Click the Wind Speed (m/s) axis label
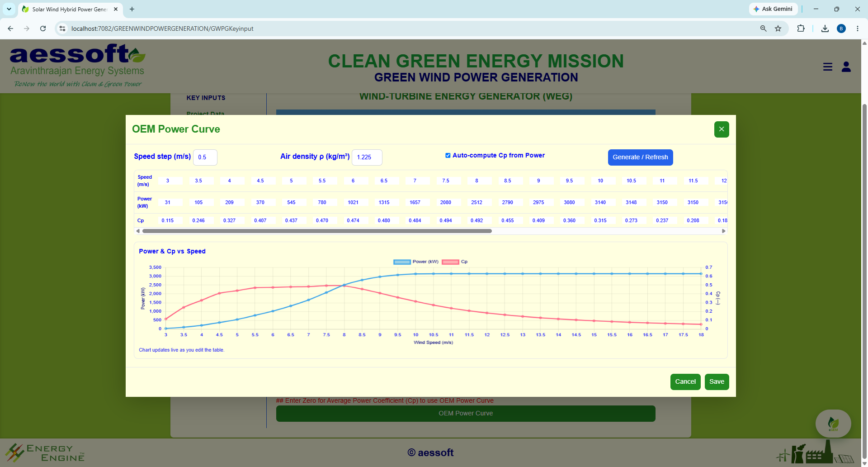Image resolution: width=868 pixels, height=467 pixels. [433, 343]
